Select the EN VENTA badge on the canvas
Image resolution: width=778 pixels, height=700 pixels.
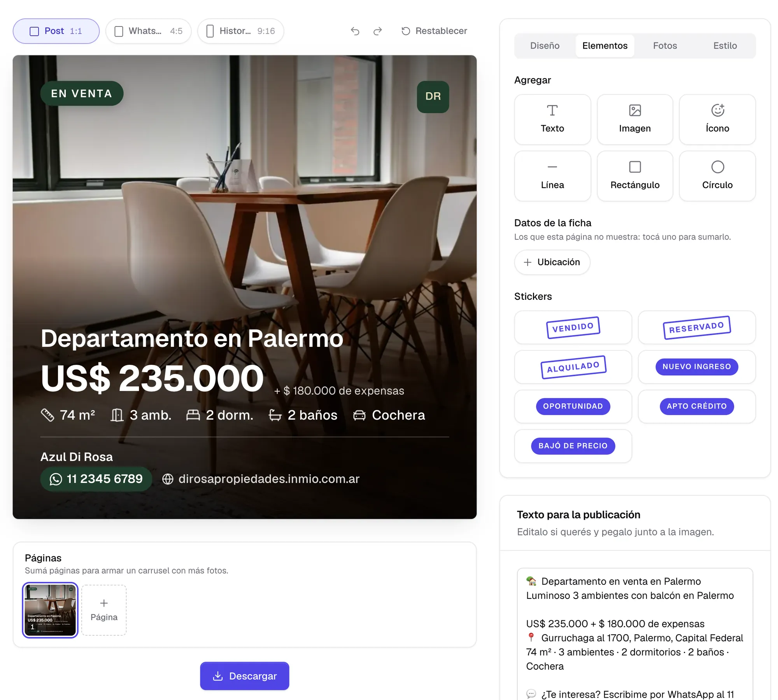click(82, 93)
